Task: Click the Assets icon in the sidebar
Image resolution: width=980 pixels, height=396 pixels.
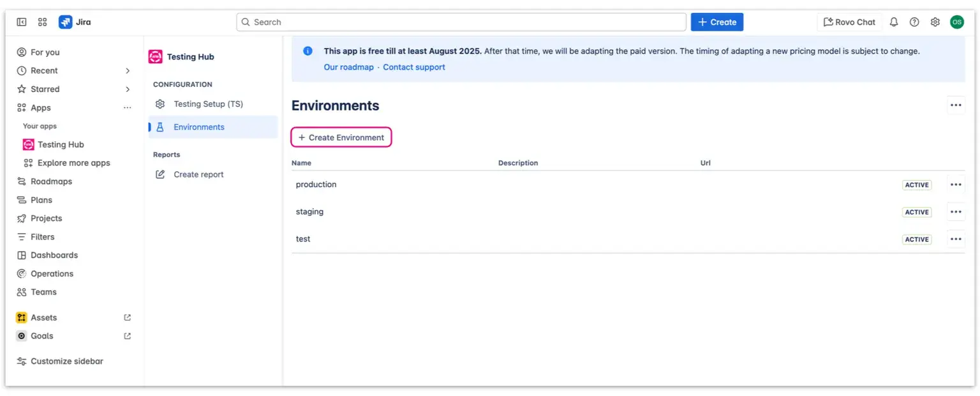Action: 21,317
